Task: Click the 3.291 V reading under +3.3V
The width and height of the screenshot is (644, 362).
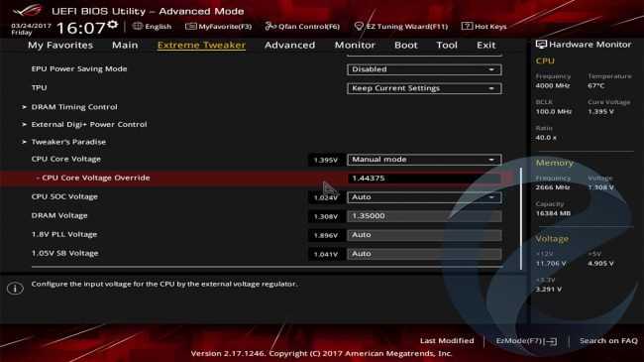Action: click(x=548, y=290)
